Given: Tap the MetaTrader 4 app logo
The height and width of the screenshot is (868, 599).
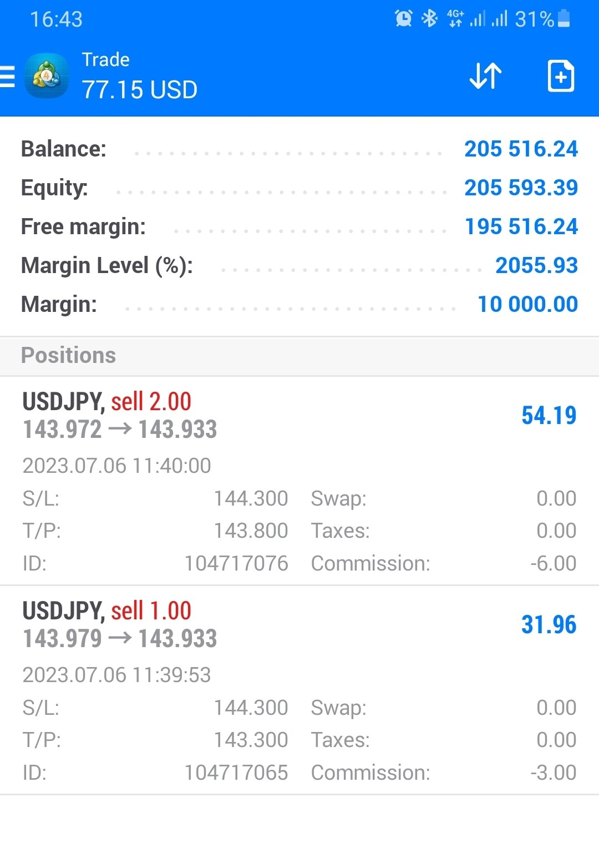Looking at the screenshot, I should (x=47, y=76).
